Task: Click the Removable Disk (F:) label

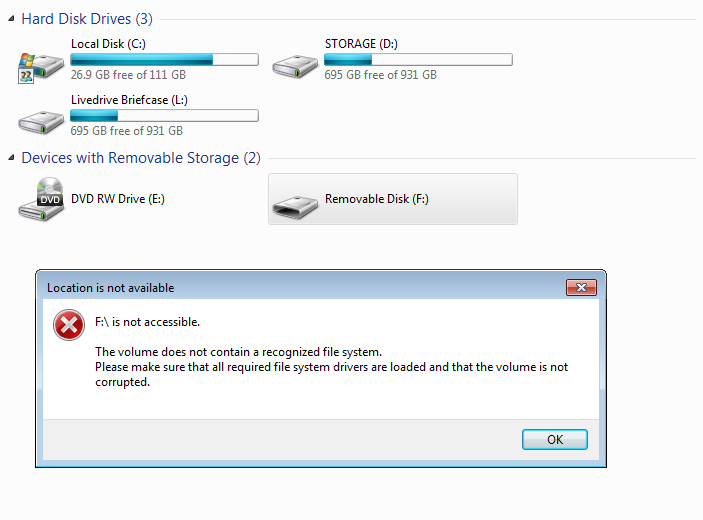Action: pyautogui.click(x=377, y=199)
